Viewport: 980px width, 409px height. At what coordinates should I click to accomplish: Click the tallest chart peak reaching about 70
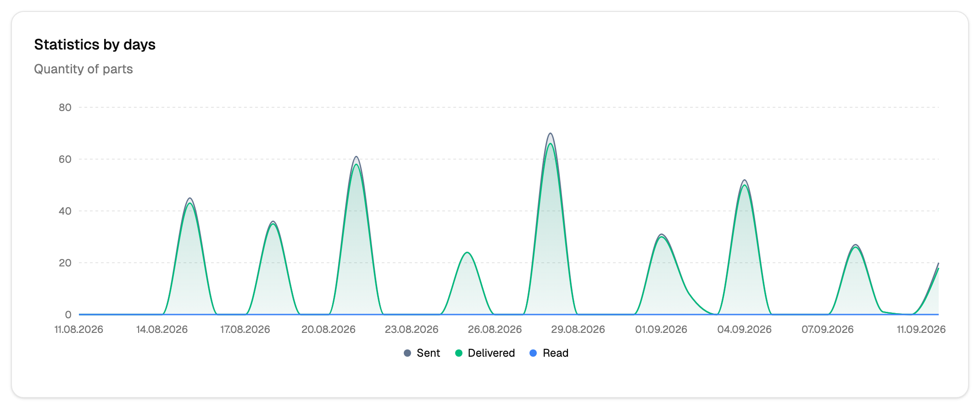[550, 133]
